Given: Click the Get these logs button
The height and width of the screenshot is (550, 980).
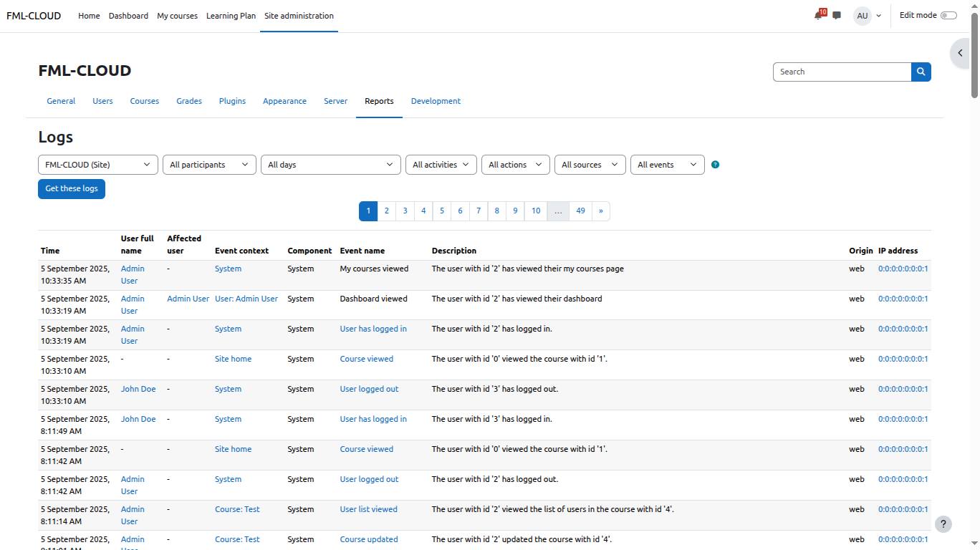Looking at the screenshot, I should 72,189.
